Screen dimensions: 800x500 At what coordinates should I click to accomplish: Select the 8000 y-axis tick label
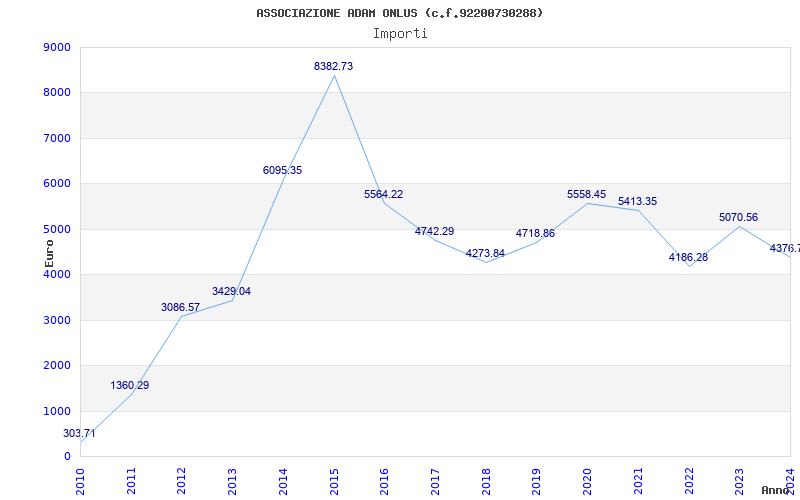point(57,93)
